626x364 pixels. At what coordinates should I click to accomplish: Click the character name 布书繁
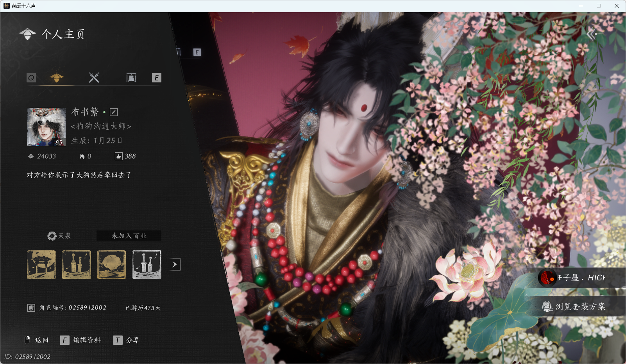point(85,112)
